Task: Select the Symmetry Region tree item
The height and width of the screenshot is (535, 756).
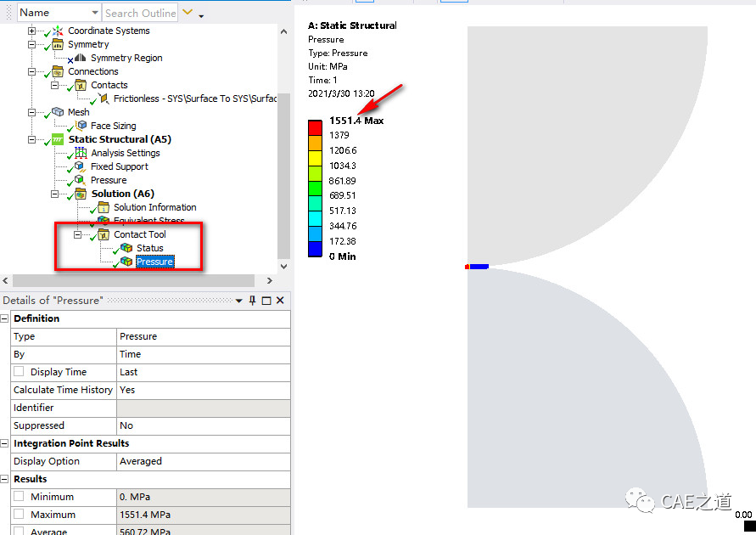Action: point(126,58)
